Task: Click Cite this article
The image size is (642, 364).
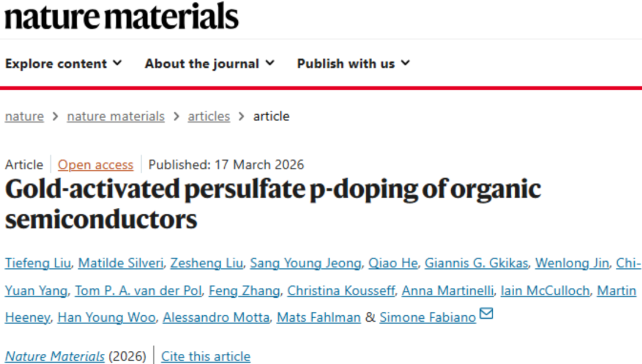Action: [x=206, y=356]
